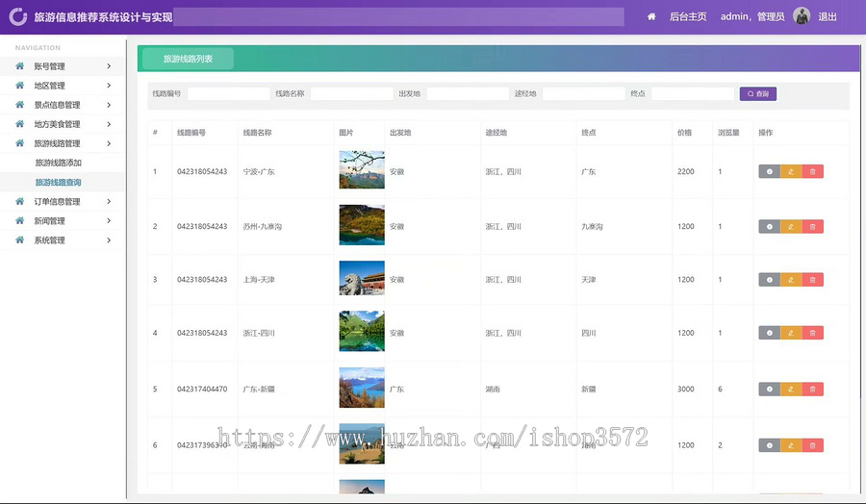Click the home icon in the header
866x504 pixels.
coord(651,16)
